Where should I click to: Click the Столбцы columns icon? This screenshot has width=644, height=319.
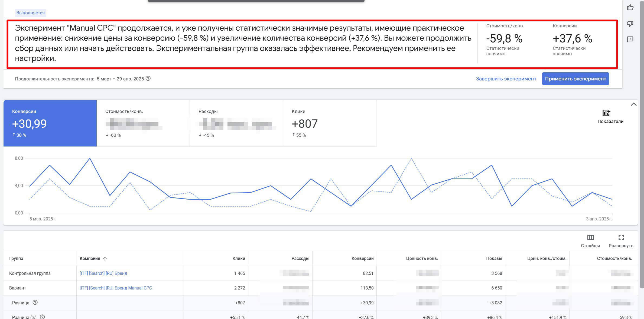click(x=590, y=238)
